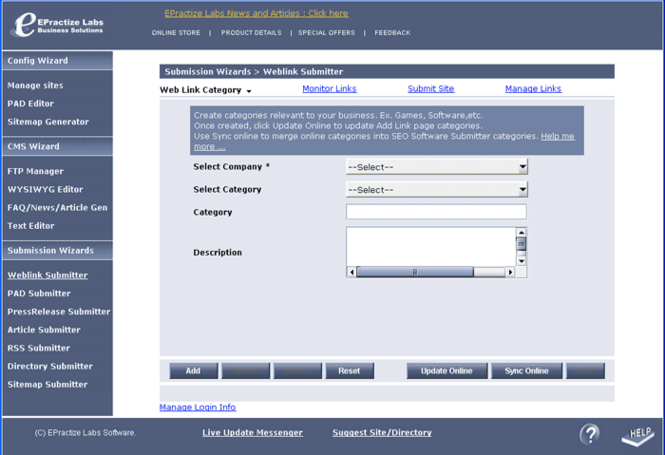This screenshot has width=665, height=455.
Task: Open Live Update Messenger link
Action: pos(252,433)
